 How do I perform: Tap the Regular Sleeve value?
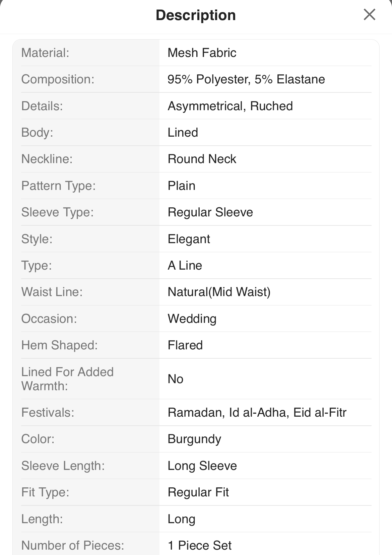coord(210,212)
